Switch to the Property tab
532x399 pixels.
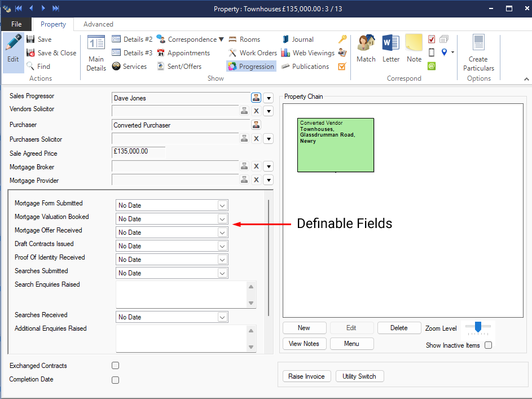(x=53, y=24)
